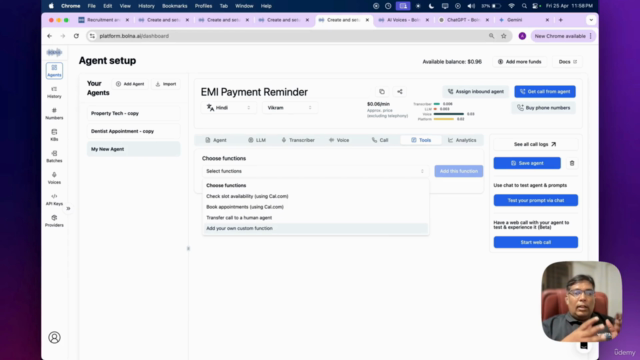Click Get call from agent

[x=545, y=91]
